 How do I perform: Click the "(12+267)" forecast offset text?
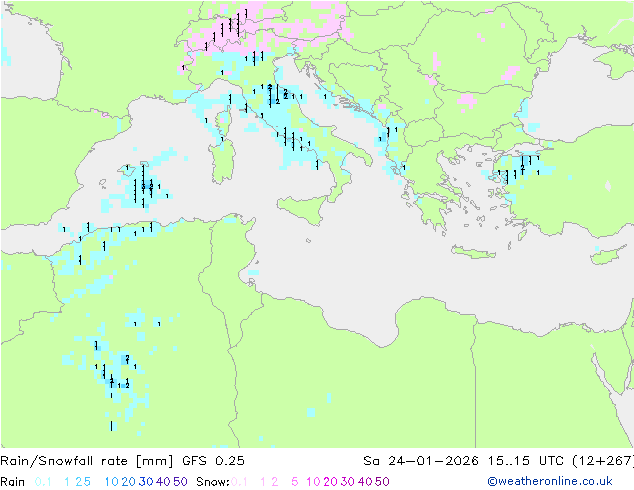click(x=603, y=461)
